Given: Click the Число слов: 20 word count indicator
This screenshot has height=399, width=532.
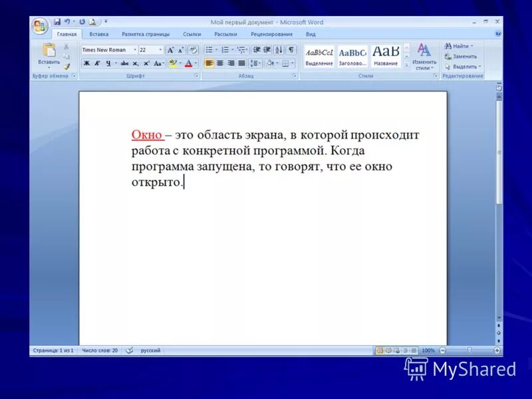Looking at the screenshot, I should coord(100,350).
